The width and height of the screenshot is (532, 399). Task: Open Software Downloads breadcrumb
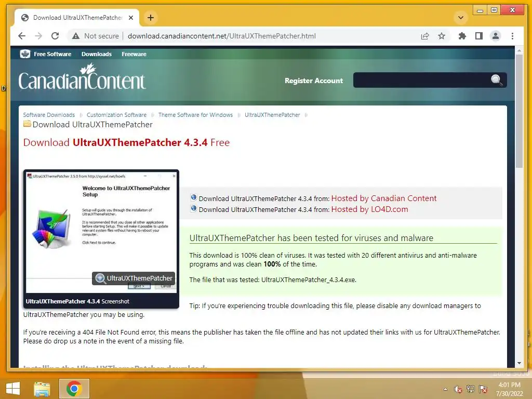point(49,115)
